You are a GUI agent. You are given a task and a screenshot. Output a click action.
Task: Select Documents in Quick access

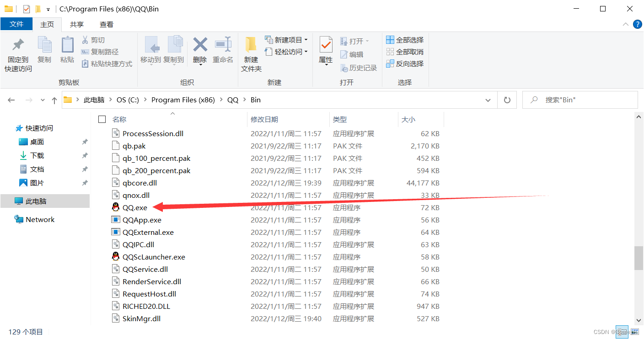point(37,169)
